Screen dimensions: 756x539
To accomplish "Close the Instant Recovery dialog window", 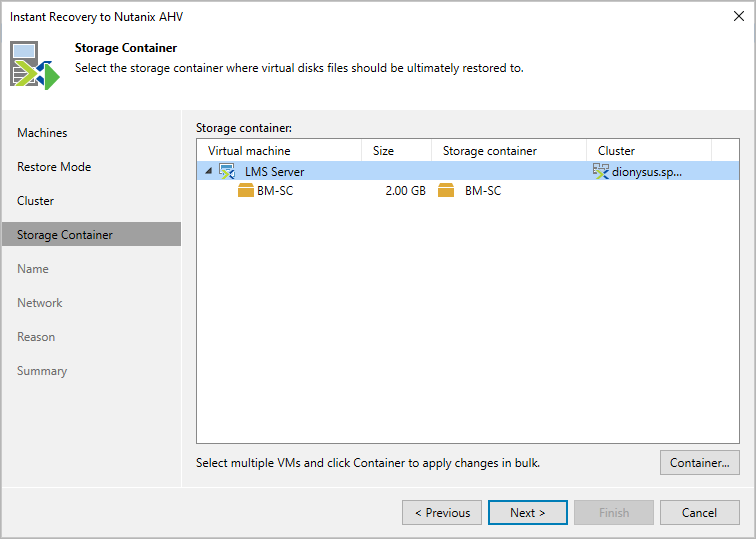I will coord(738,17).
